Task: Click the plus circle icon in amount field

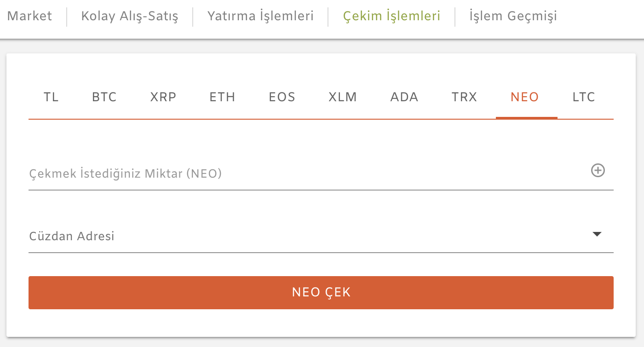Action: pos(598,171)
